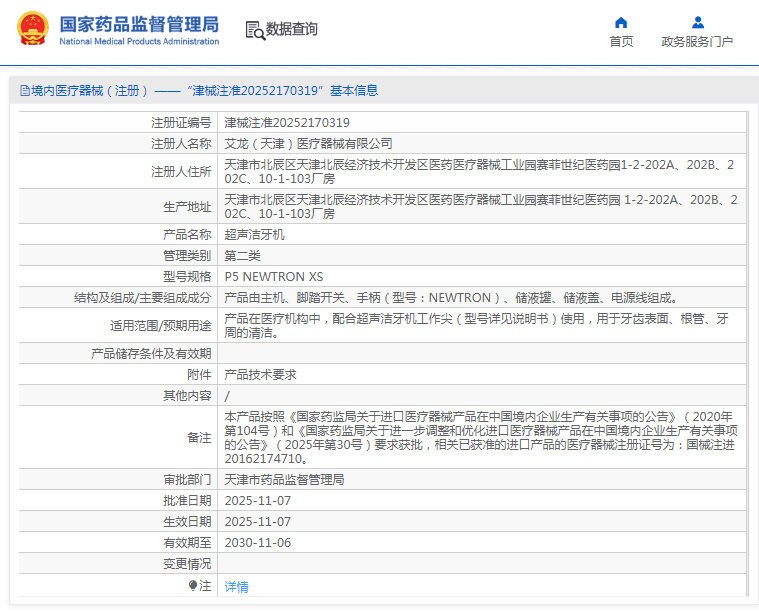Click expiry date 2030-11-06

(257, 542)
